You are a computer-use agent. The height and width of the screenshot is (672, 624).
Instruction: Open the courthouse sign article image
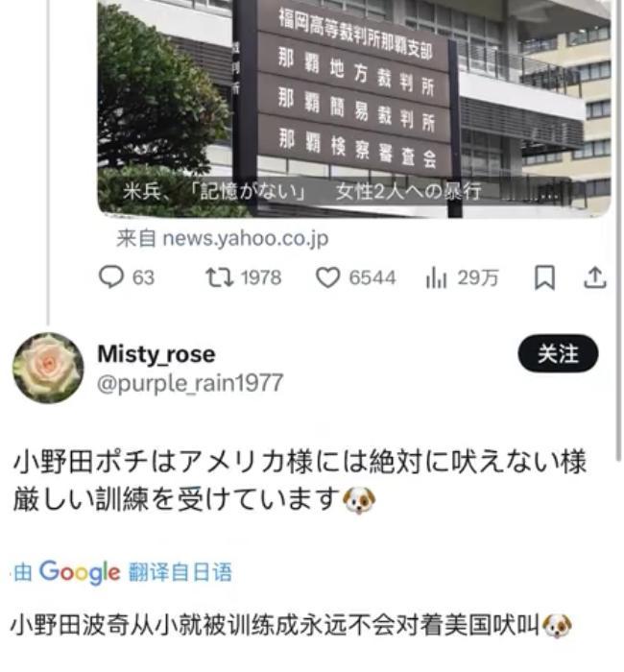coord(354,108)
